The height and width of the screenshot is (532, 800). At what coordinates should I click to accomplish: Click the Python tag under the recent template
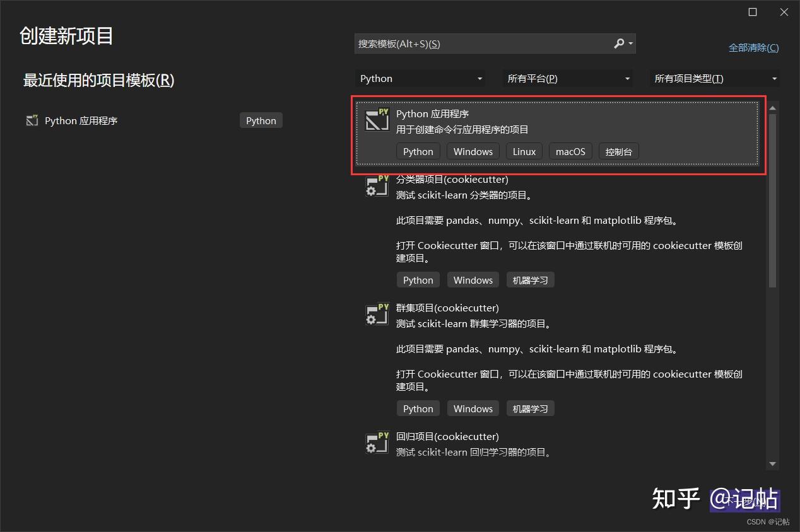[x=261, y=120]
